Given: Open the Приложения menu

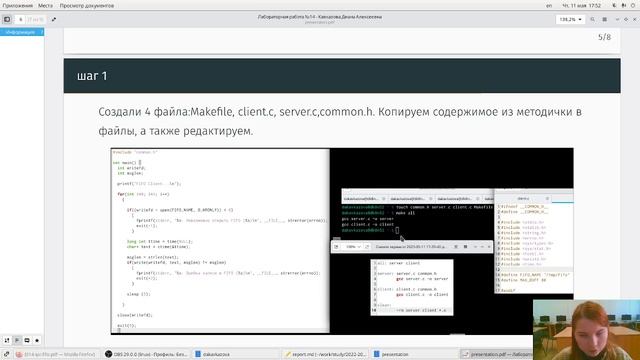Looking at the screenshot, I should coord(17,6).
